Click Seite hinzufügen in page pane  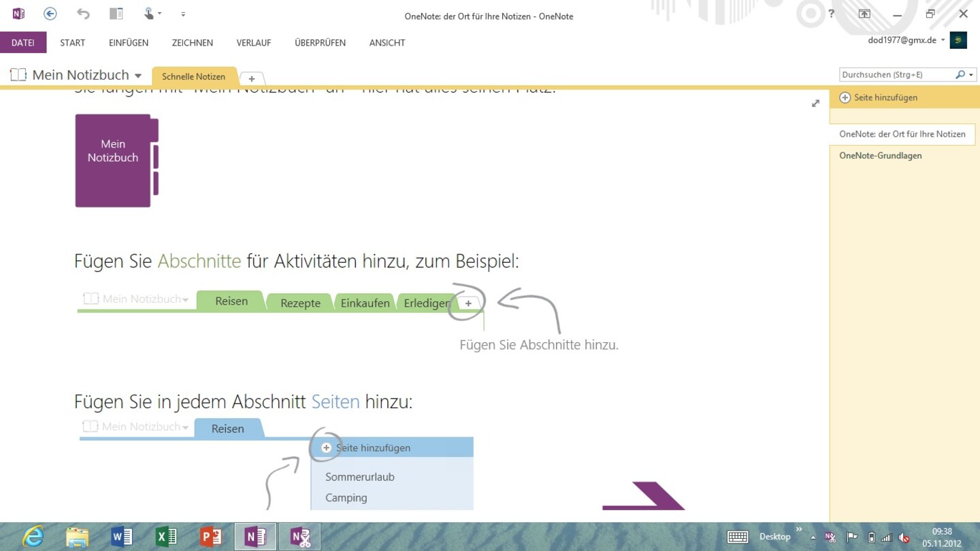[885, 97]
